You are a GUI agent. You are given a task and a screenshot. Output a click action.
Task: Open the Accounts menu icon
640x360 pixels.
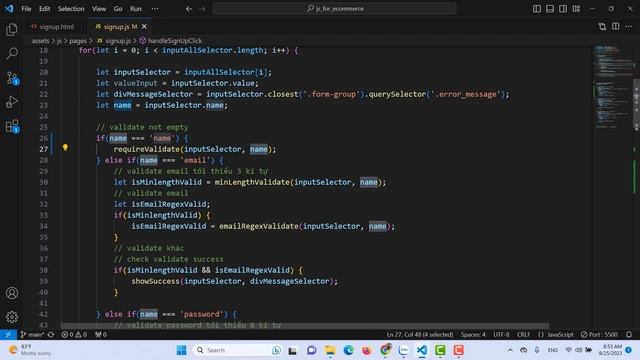coord(12,293)
